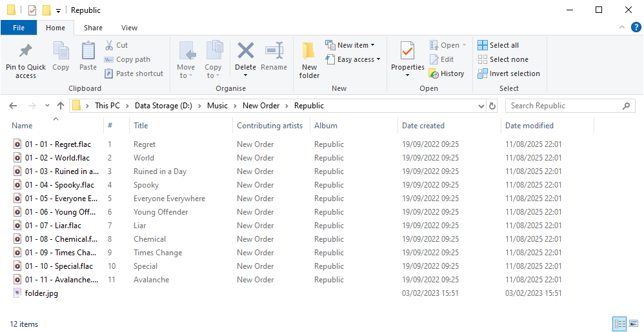The image size is (644, 332).
Task: Switch to Large icons view layout
Action: (x=633, y=324)
